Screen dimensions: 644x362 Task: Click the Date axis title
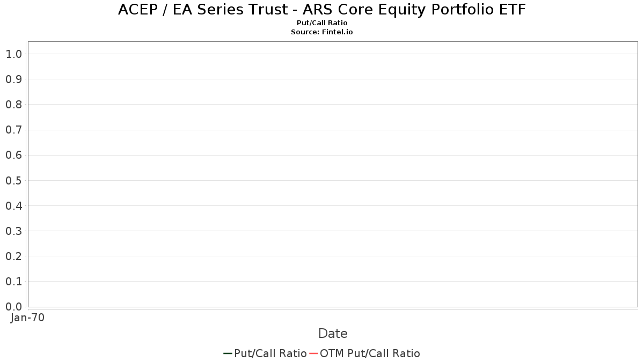coord(333,334)
